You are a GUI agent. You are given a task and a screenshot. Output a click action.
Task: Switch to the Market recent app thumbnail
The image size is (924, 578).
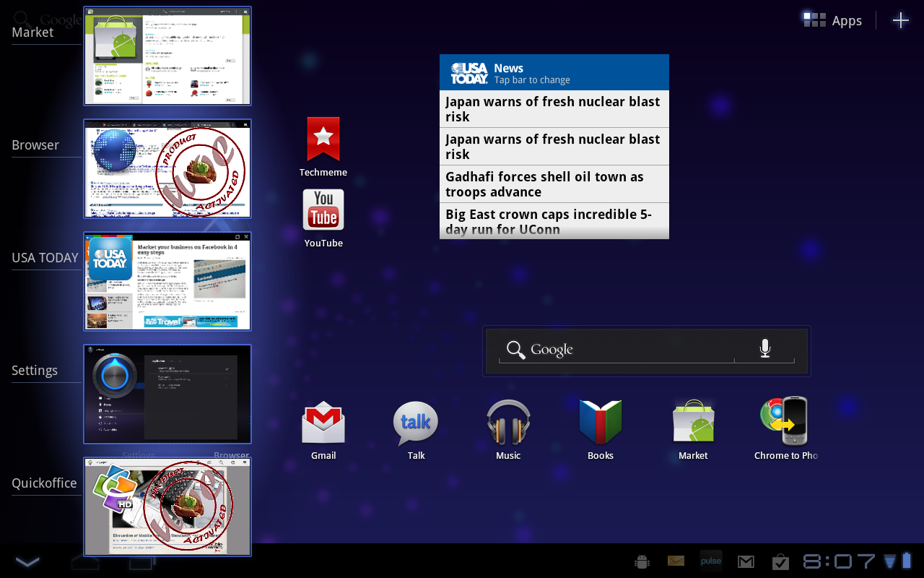[x=167, y=56]
